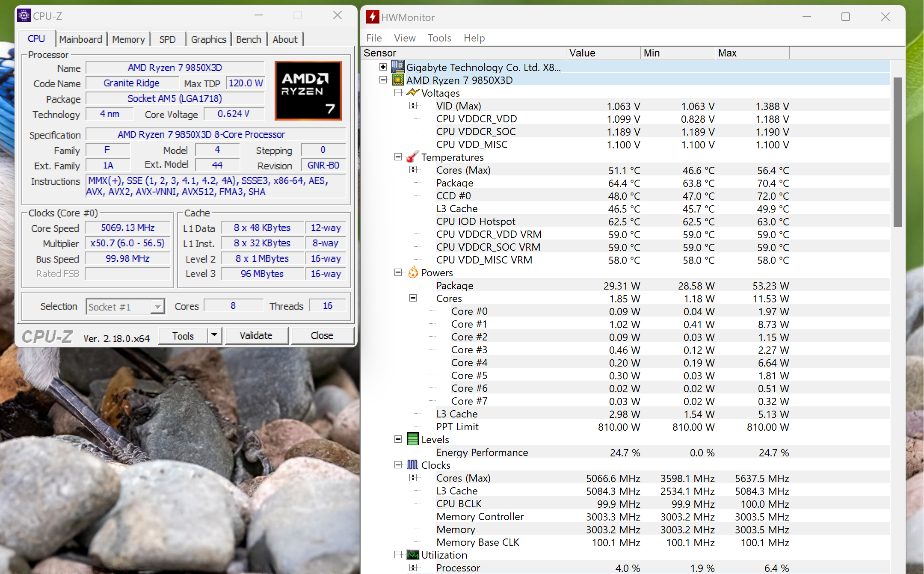The height and width of the screenshot is (574, 924).
Task: Open the Socket #1 selection dropdown
Action: [157, 307]
